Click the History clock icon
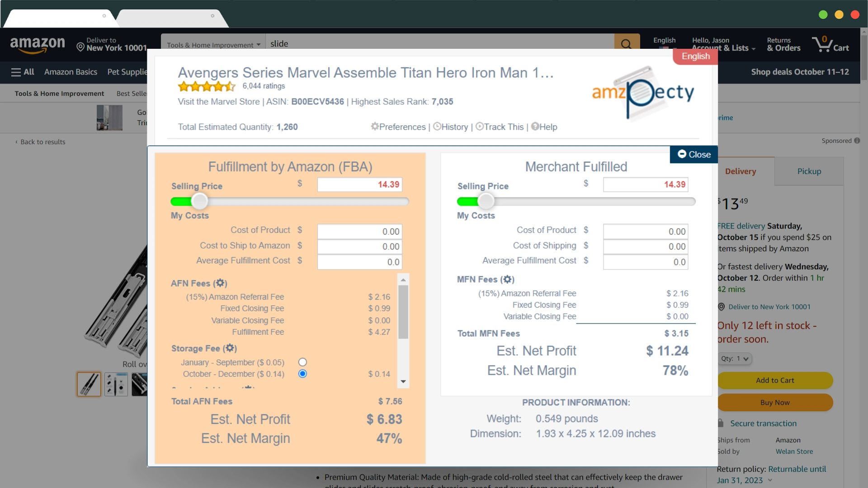Image resolution: width=868 pixels, height=488 pixels. click(437, 126)
